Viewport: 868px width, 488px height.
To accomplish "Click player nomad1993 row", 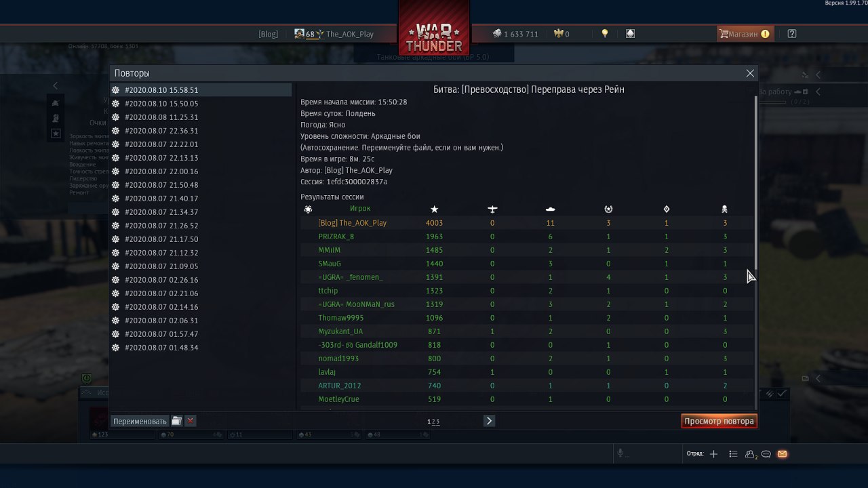I will pyautogui.click(x=526, y=359).
